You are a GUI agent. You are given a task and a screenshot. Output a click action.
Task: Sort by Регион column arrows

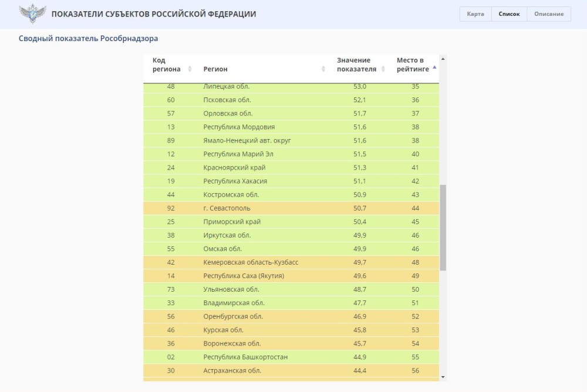[x=323, y=69]
